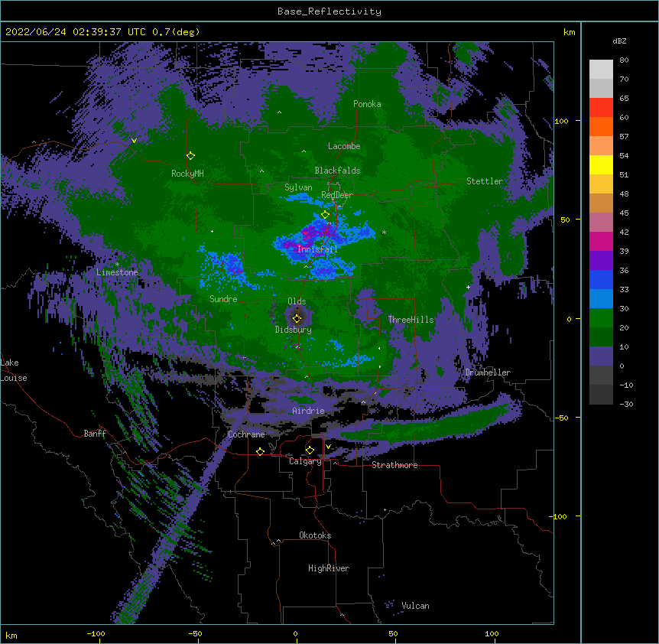659x644 pixels.
Task: Click the Vulcan label
Action: point(415,606)
